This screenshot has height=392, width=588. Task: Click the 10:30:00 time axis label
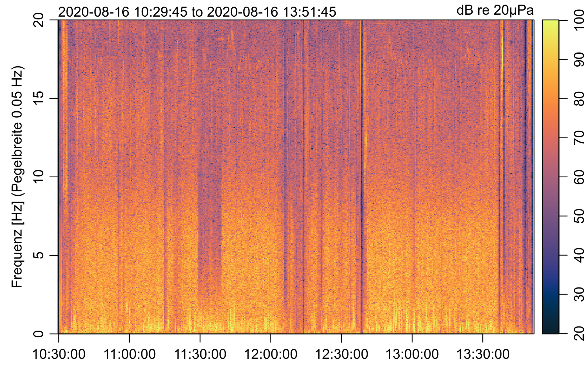[x=59, y=354]
